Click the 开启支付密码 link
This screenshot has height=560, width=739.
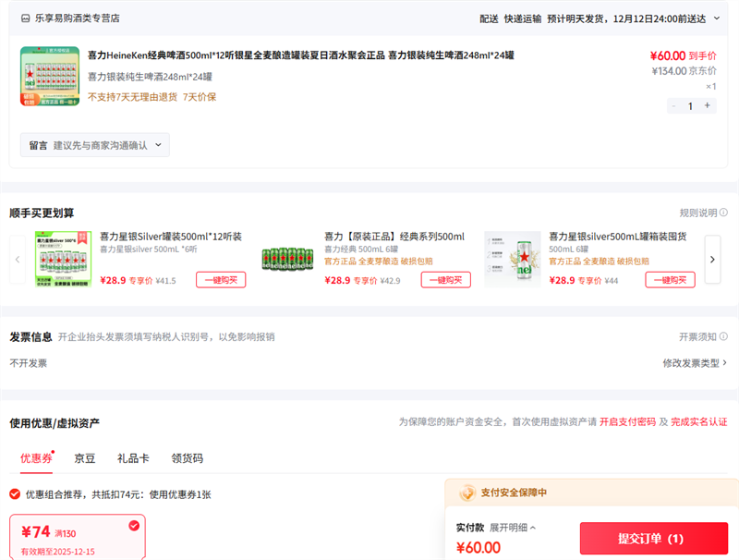pos(627,421)
